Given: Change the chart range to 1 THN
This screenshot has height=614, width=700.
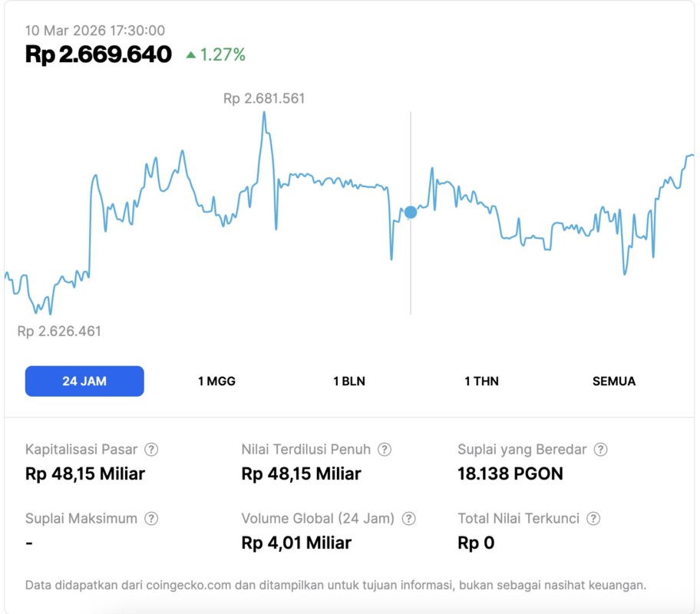Looking at the screenshot, I should 481,381.
